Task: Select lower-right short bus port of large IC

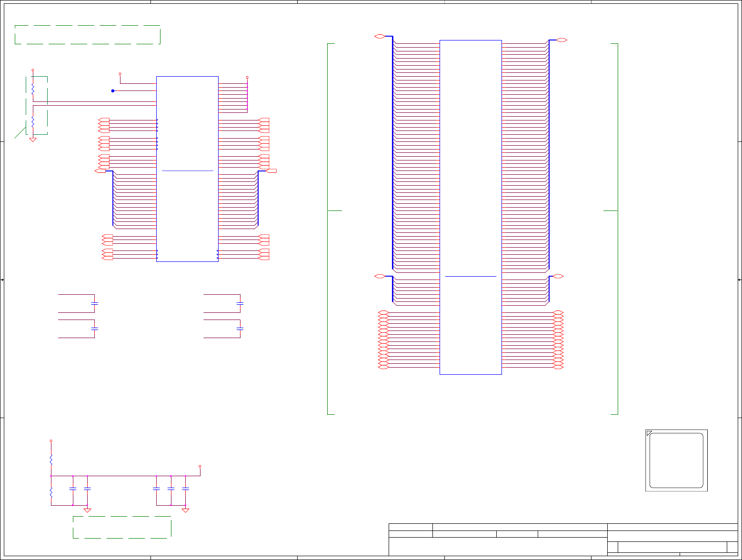Action: tap(558, 276)
